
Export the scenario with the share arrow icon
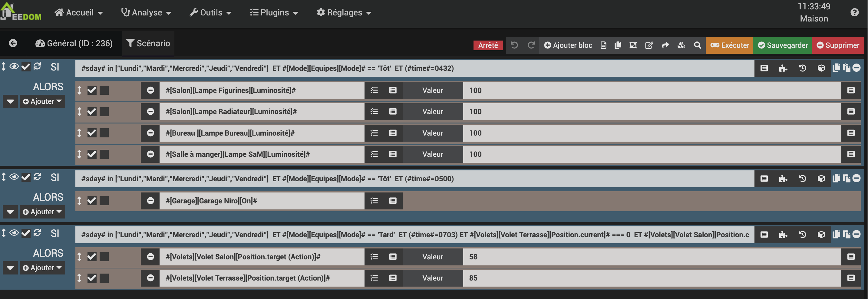point(665,45)
